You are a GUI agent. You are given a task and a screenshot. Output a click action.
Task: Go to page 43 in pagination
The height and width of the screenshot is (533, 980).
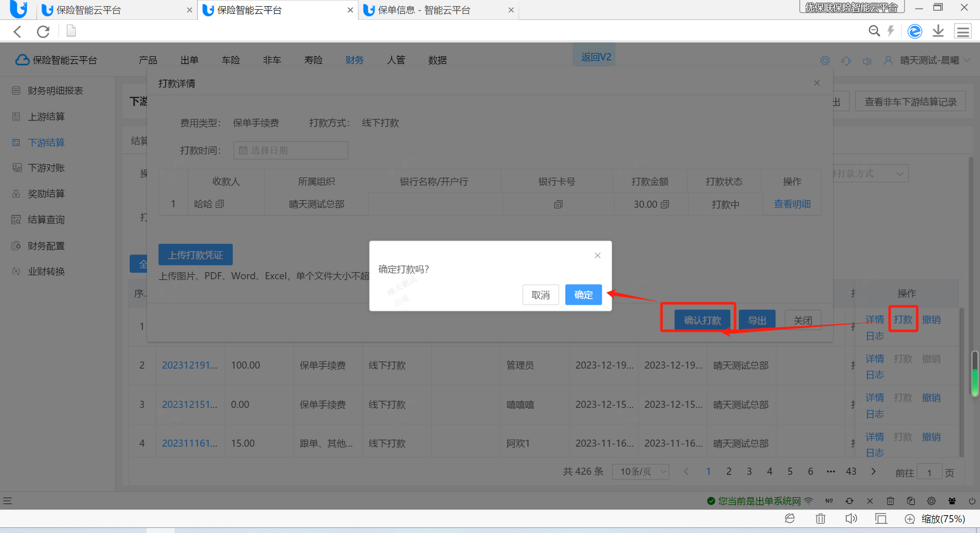point(851,472)
